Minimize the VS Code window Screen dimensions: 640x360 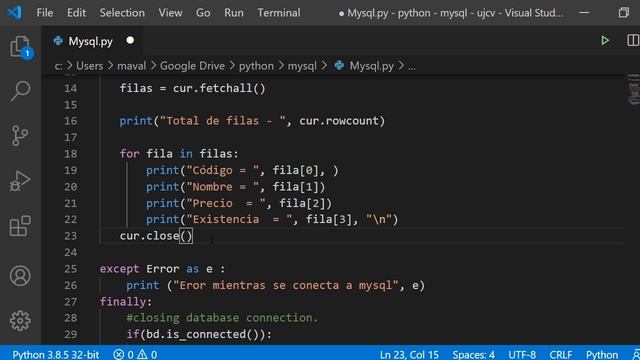[584, 13]
